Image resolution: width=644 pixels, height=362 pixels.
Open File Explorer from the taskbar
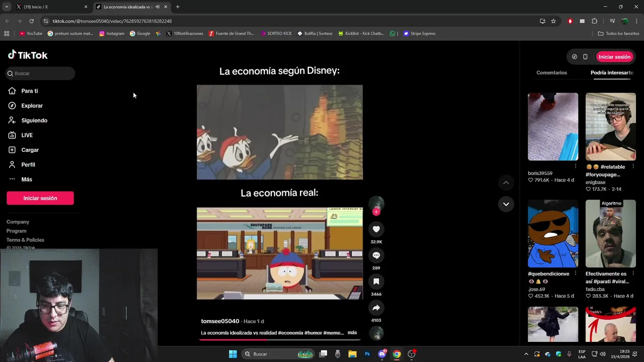[352, 354]
